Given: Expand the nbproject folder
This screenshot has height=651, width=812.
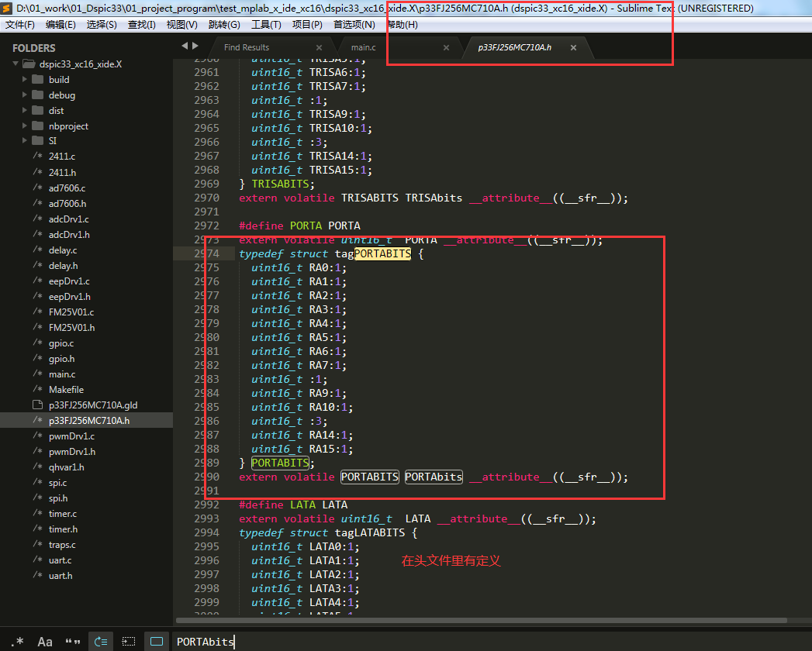Looking at the screenshot, I should pos(26,126).
